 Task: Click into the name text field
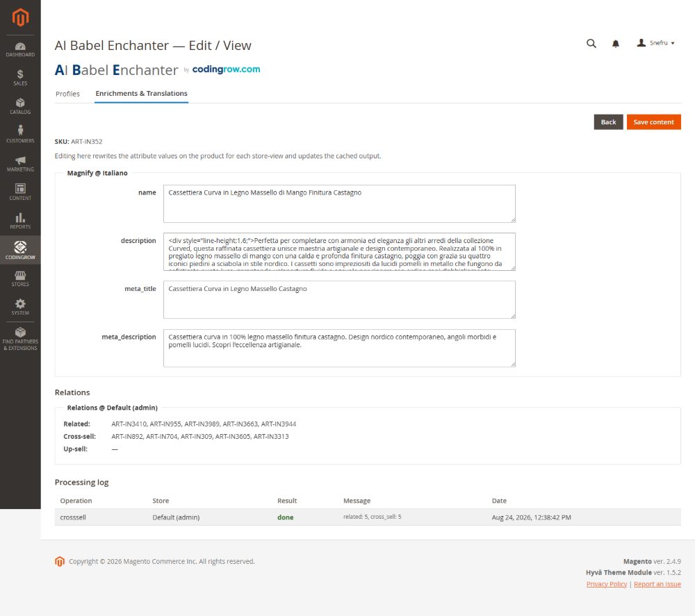click(339, 203)
